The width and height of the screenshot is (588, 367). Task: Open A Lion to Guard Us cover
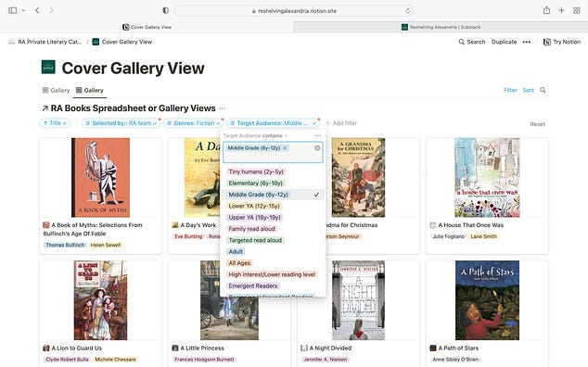click(100, 300)
